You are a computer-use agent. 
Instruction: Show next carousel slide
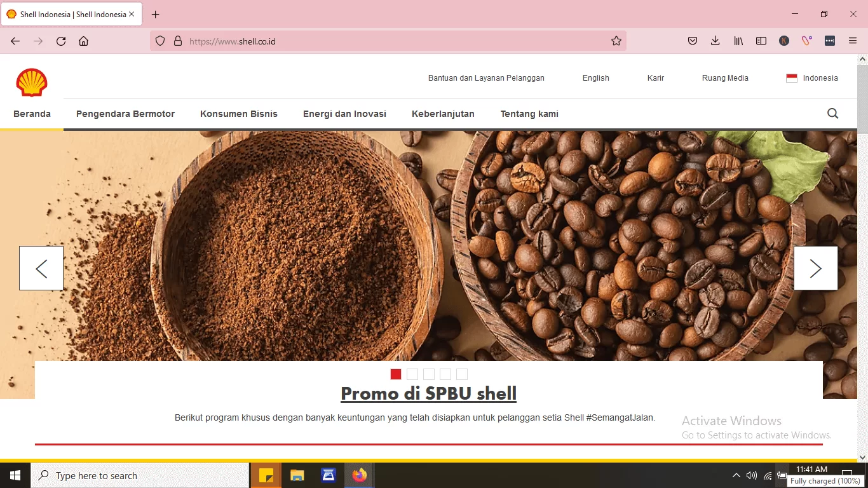coord(816,268)
